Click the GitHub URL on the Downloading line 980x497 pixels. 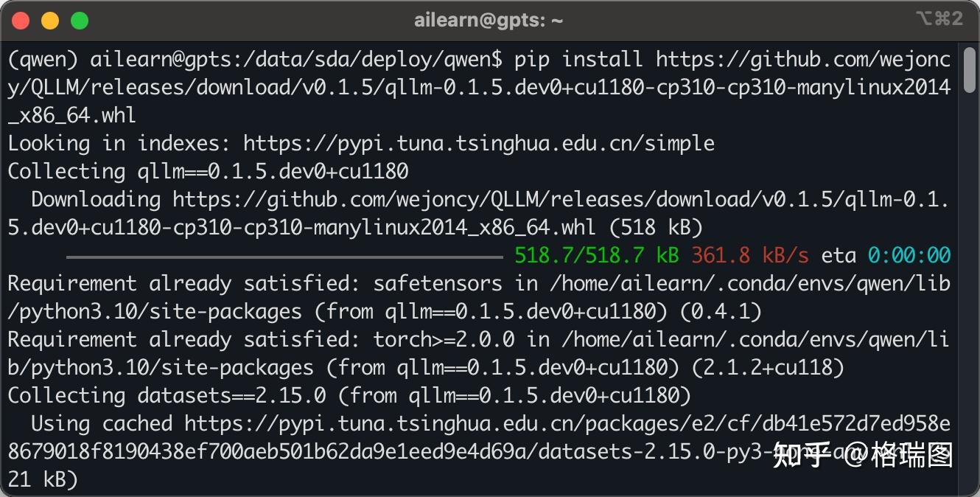coord(560,199)
